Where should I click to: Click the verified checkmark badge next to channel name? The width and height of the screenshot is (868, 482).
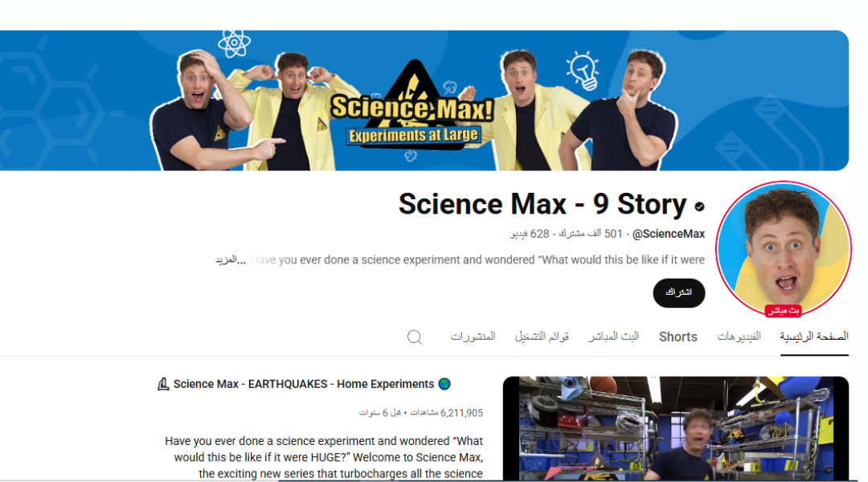tap(700, 206)
